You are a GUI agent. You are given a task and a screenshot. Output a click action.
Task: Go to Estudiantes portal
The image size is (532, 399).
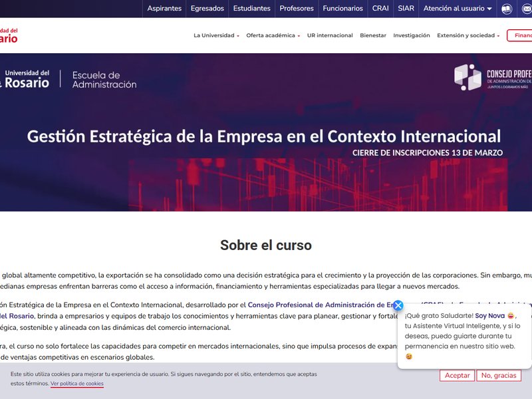click(252, 9)
